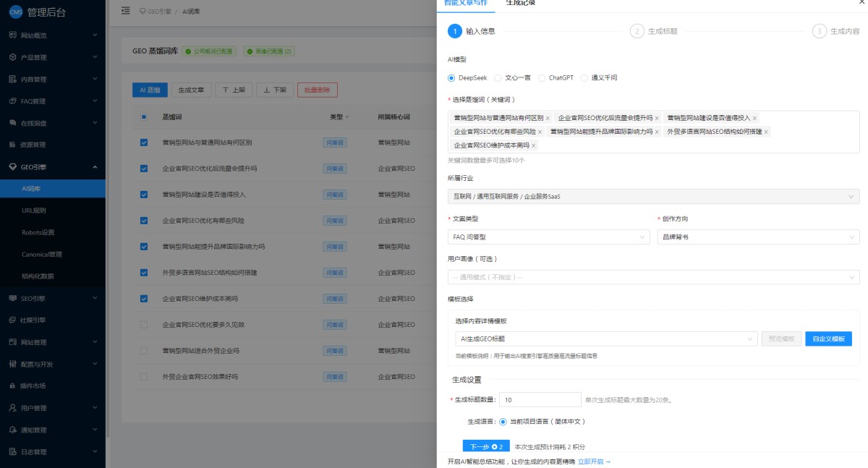Expand the 用户画像 selector
The height and width of the screenshot is (468, 868).
tap(653, 277)
